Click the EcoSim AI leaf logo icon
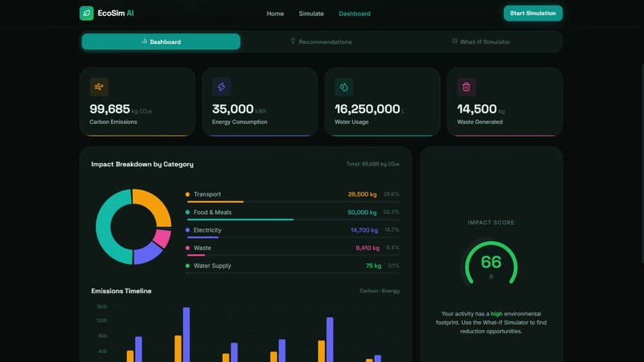Image resolution: width=644 pixels, height=362 pixels. [86, 13]
